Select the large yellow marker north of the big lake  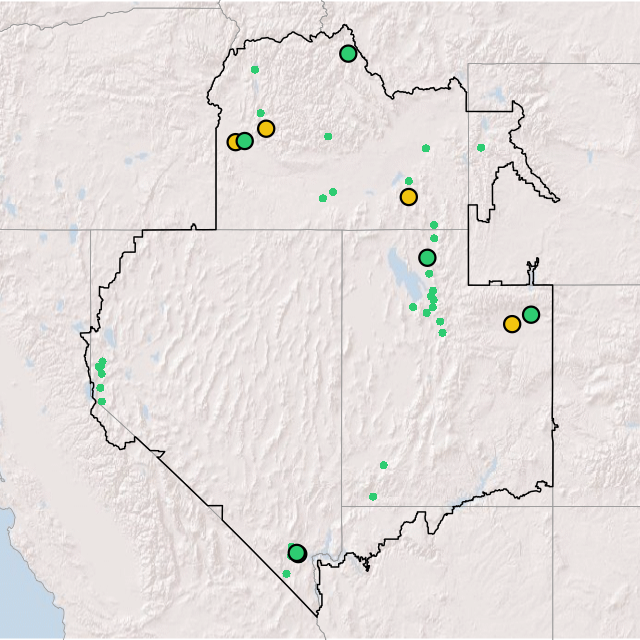(408, 196)
